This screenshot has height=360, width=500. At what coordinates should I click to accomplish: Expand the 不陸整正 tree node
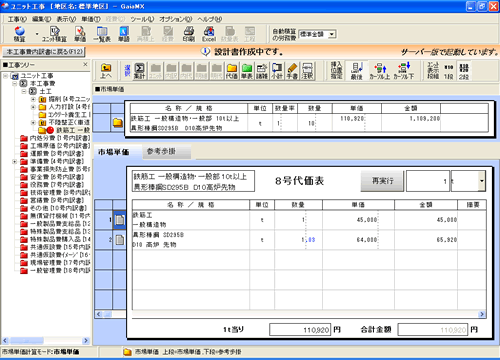click(33, 122)
